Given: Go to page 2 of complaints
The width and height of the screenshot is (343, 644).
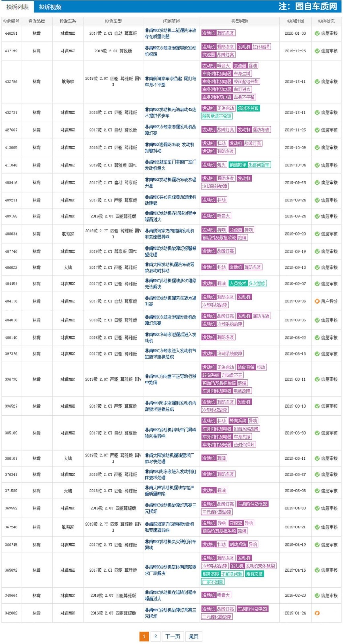Looking at the screenshot, I should click(x=155, y=636).
